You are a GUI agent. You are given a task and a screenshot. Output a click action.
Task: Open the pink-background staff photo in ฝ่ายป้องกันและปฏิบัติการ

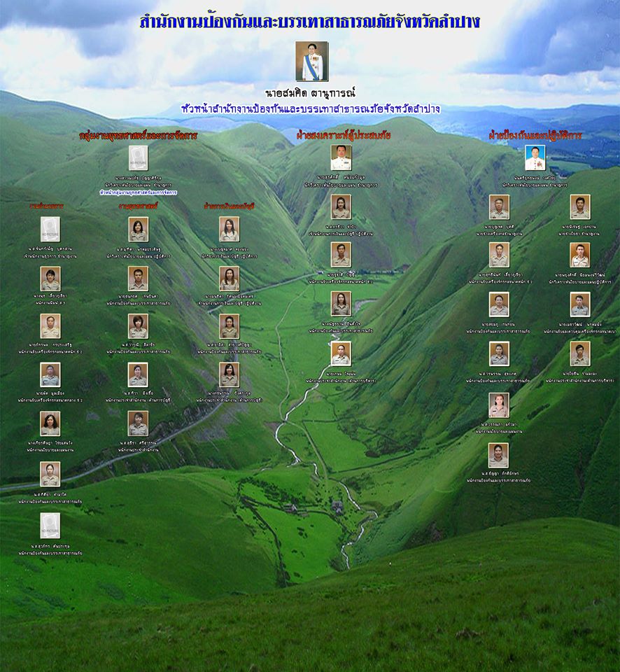499,405
